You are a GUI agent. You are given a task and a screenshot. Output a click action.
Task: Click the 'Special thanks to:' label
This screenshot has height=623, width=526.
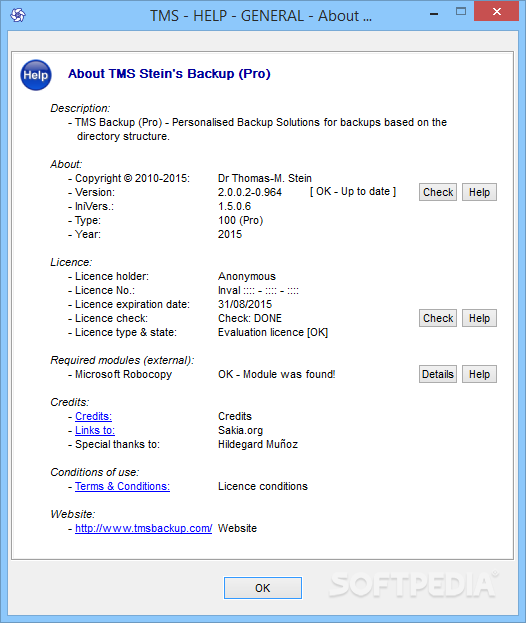pos(117,444)
